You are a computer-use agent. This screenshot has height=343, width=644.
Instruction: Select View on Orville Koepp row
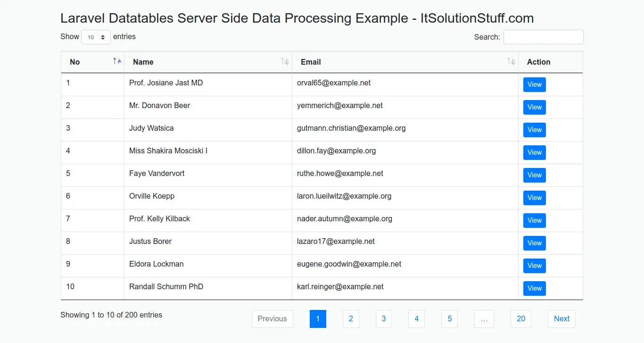tap(534, 198)
